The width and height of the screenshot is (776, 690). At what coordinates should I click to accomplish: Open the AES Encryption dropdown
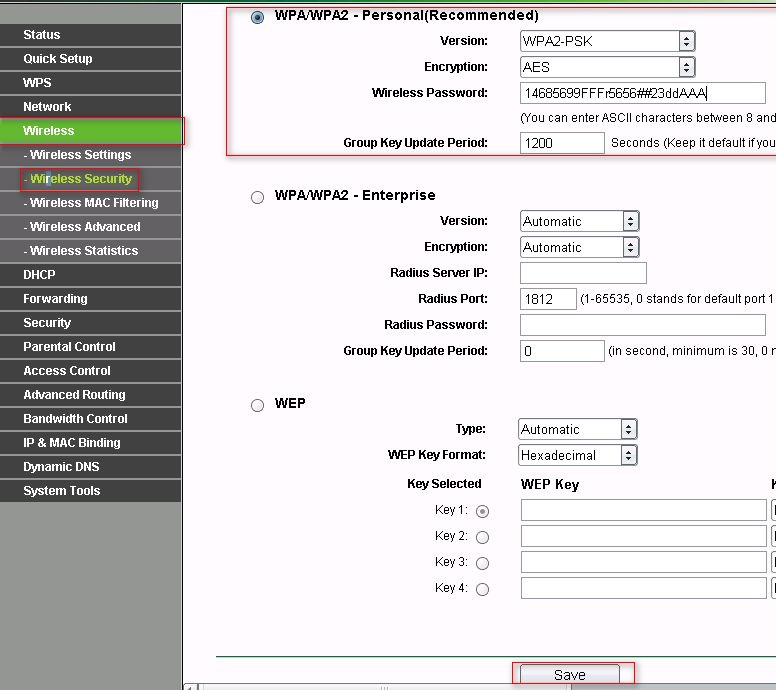tap(608, 67)
